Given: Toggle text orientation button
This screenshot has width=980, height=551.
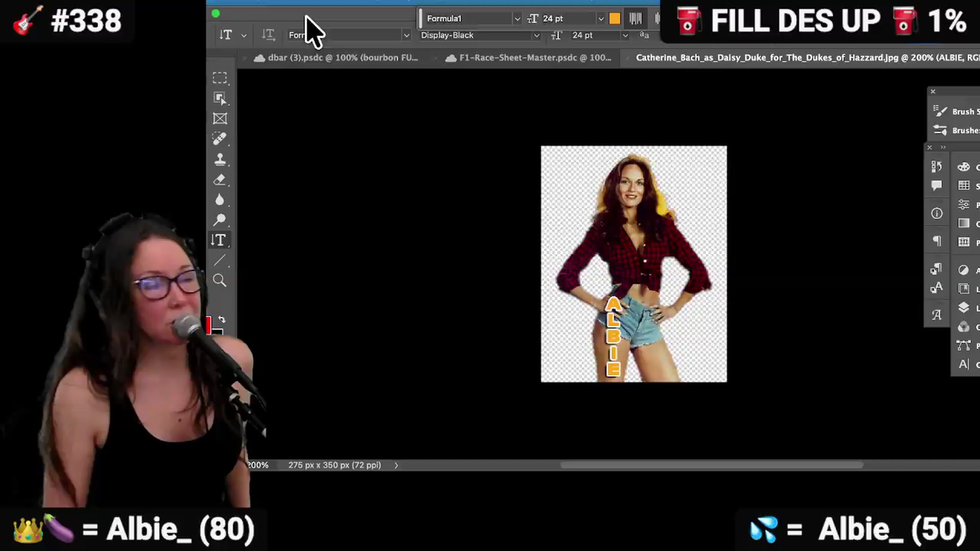Looking at the screenshot, I should (x=268, y=35).
